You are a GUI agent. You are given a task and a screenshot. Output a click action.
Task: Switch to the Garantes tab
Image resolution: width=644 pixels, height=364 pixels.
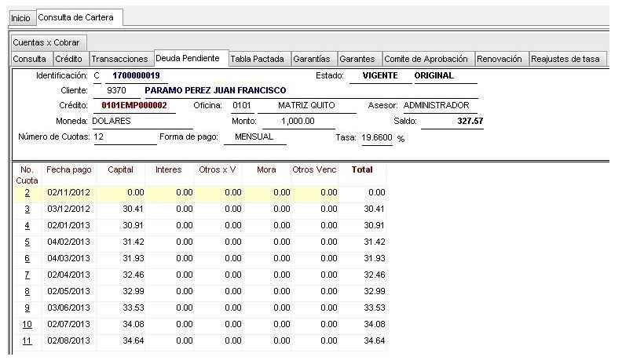pyautogui.click(x=357, y=59)
